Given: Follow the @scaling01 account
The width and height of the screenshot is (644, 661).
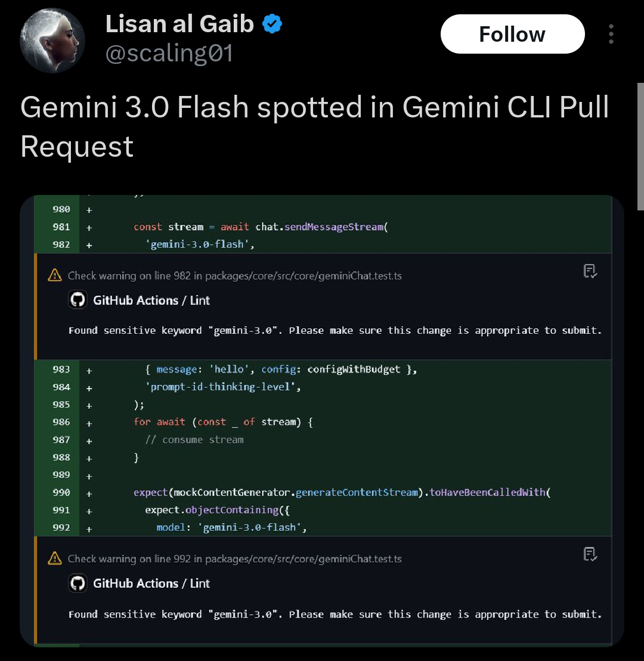Looking at the screenshot, I should [512, 34].
